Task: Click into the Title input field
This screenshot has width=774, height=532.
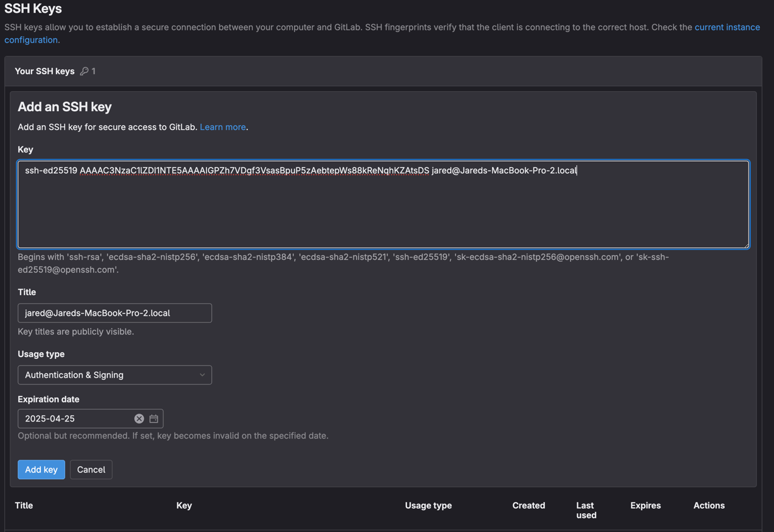Action: point(115,313)
